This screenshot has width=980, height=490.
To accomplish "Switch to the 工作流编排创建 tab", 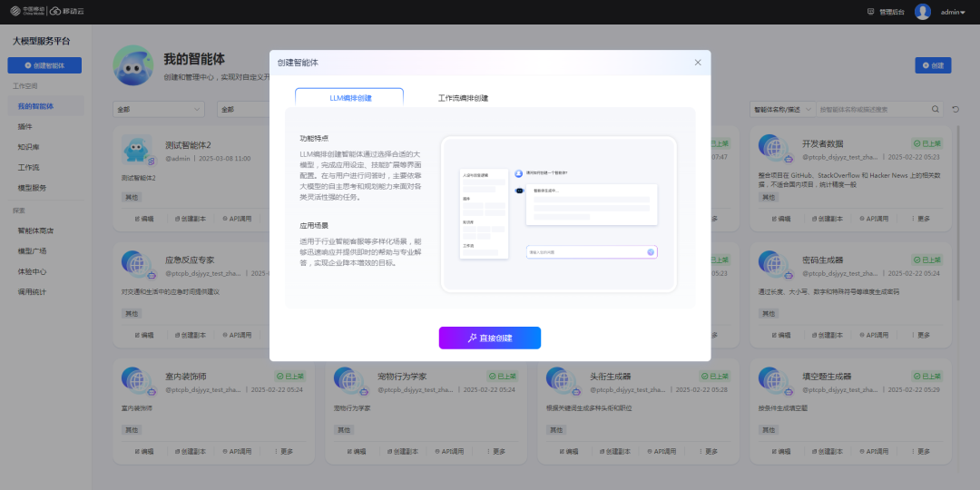I will (x=463, y=98).
